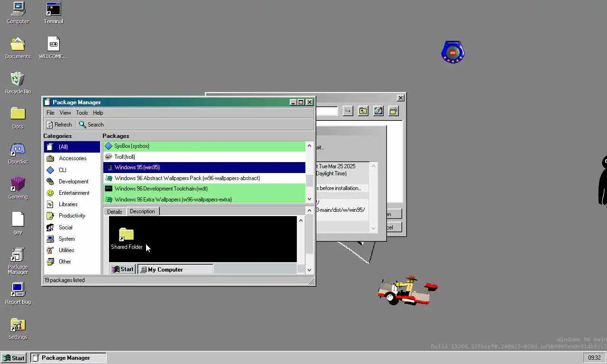Image resolution: width=607 pixels, height=364 pixels.
Task: Launch the Doordisc shortcut
Action: [18, 153]
